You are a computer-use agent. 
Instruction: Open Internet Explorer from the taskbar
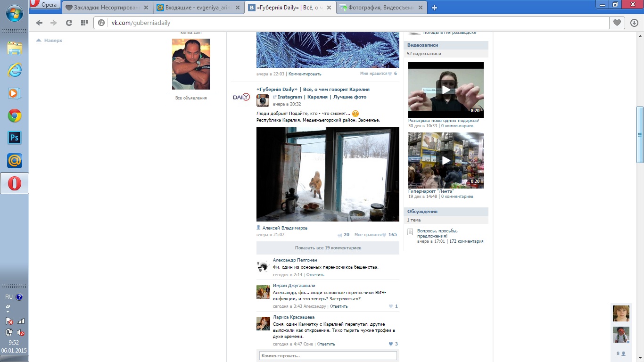(15, 70)
